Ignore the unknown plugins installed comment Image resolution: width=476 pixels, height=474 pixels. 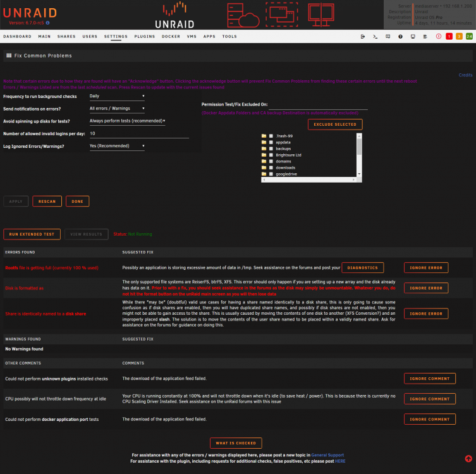430,379
